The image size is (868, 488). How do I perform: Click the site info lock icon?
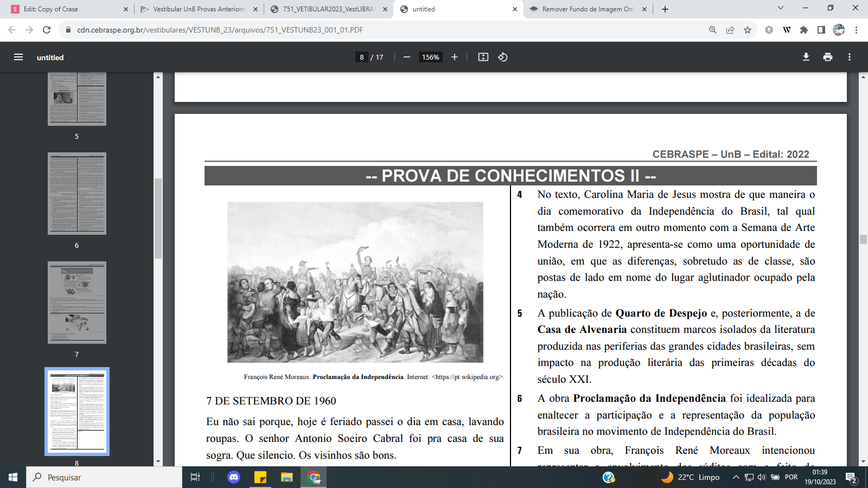pos(68,30)
